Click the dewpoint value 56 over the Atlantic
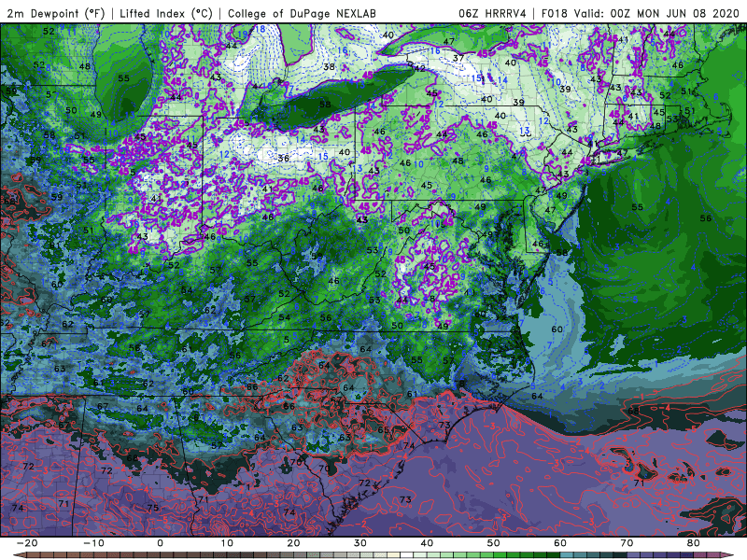Viewport: 747px width, 560px height. [x=706, y=218]
